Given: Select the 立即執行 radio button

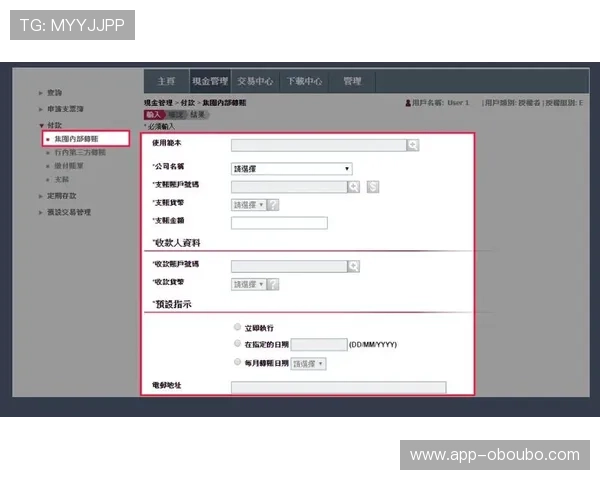Looking at the screenshot, I should pyautogui.click(x=237, y=327).
